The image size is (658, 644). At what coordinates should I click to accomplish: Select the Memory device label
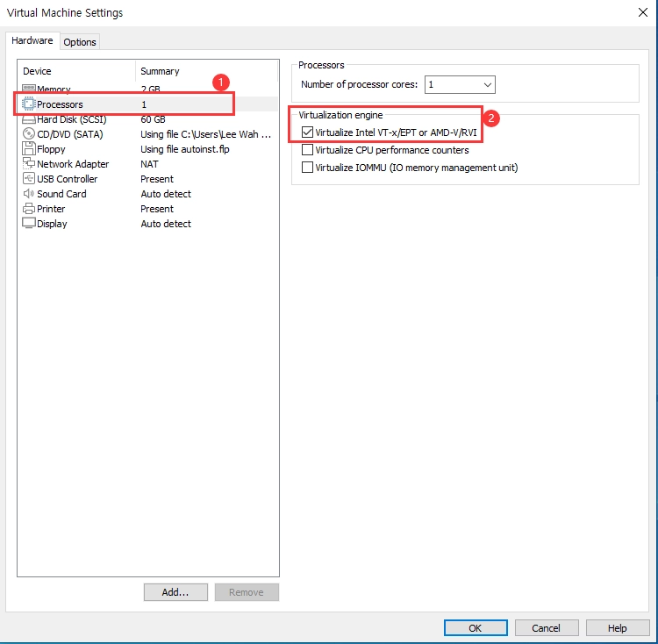pos(54,89)
